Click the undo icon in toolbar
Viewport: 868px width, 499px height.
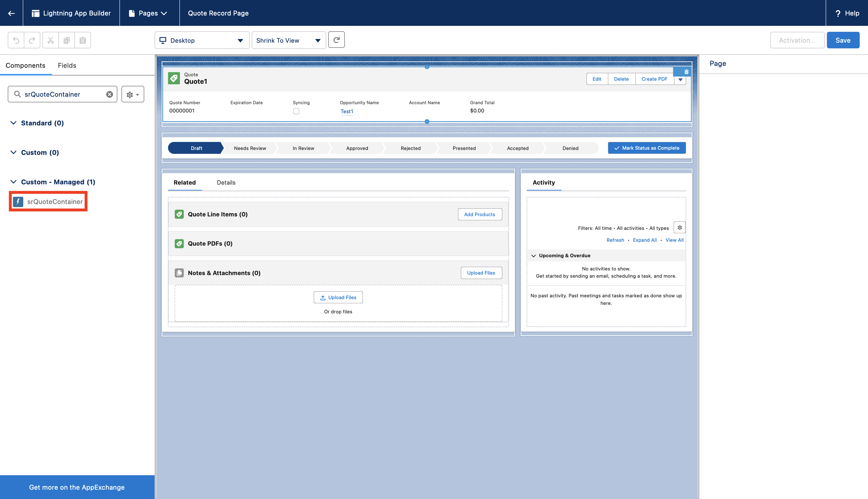click(x=16, y=40)
